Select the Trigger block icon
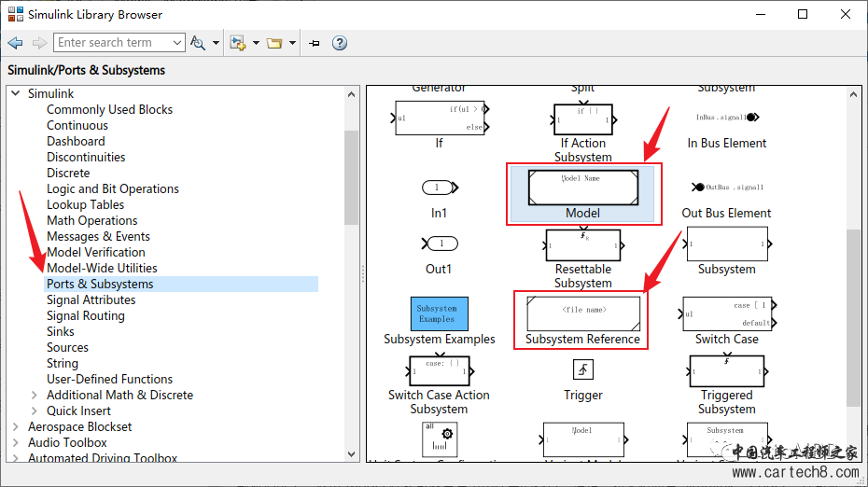This screenshot has height=487, width=868. 583,369
